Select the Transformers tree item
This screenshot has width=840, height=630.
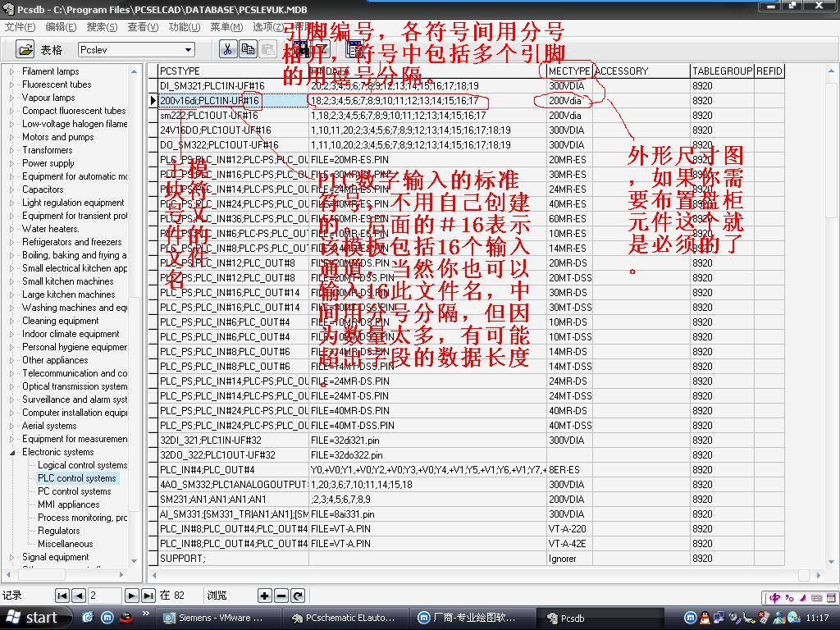(x=47, y=151)
